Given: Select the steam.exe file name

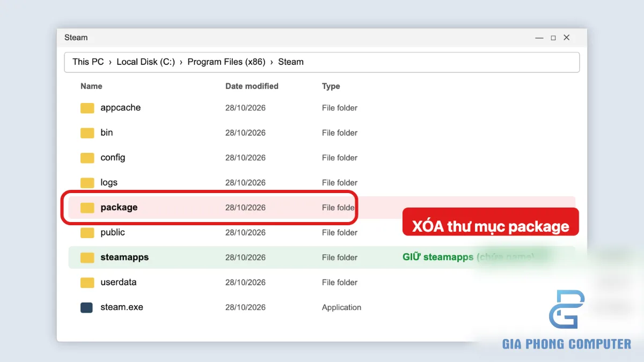Looking at the screenshot, I should [x=122, y=307].
